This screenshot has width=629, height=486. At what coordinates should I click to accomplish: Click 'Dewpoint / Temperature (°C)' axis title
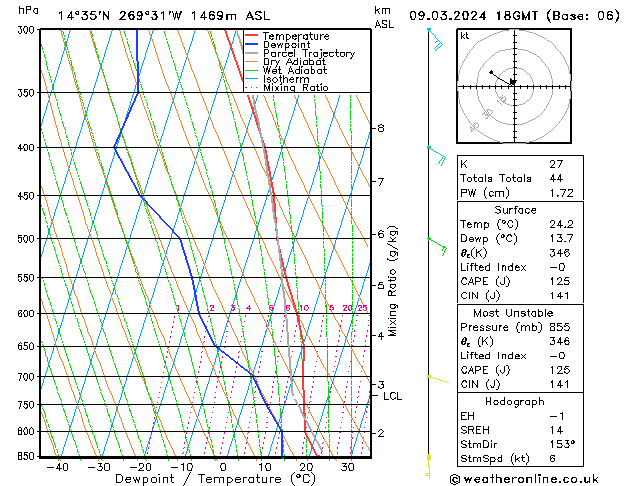(x=215, y=479)
